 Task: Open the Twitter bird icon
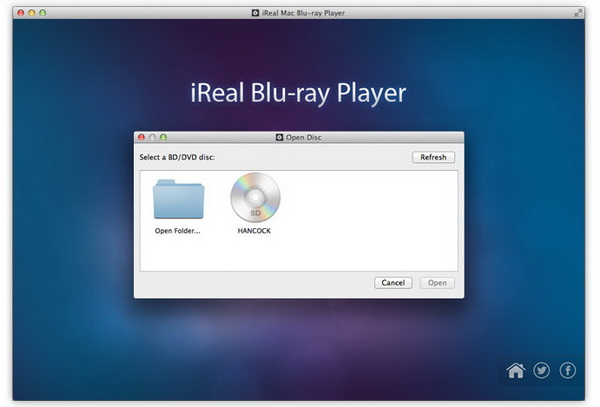[542, 371]
